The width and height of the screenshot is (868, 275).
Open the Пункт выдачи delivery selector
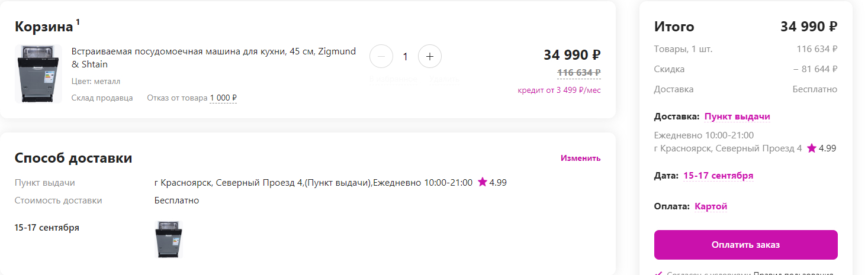pyautogui.click(x=737, y=117)
